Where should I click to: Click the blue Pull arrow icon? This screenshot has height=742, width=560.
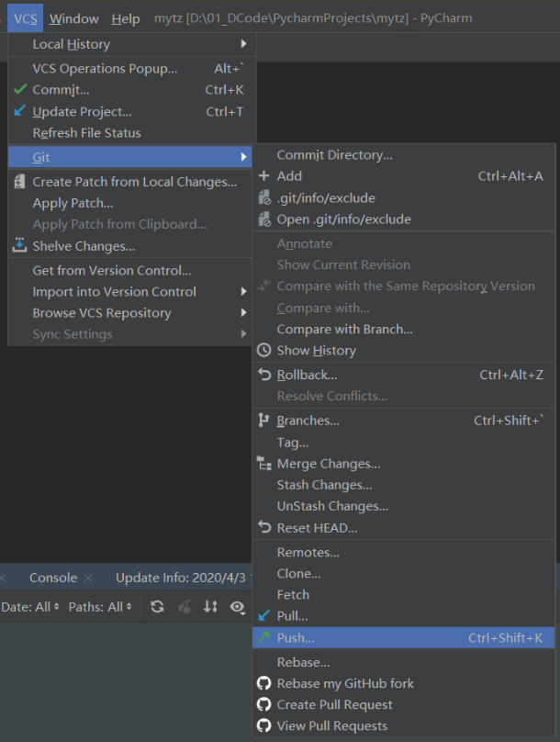coord(263,615)
